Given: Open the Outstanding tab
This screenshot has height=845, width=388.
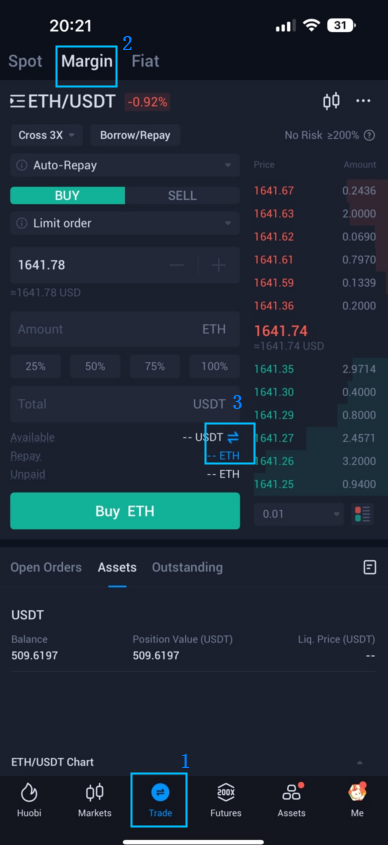Looking at the screenshot, I should [x=187, y=567].
